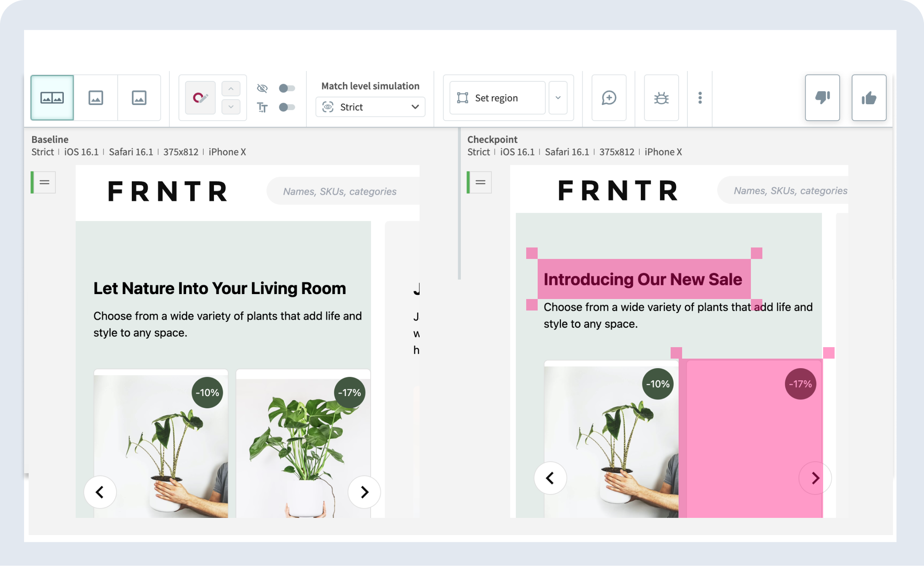The height and width of the screenshot is (566, 924).
Task: Switch to baseline-only image view
Action: [x=96, y=98]
